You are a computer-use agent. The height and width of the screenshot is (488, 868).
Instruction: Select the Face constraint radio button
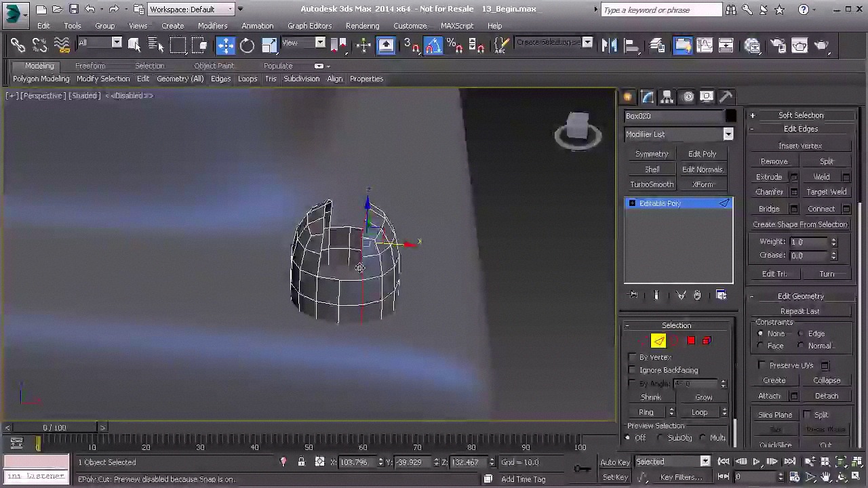tap(760, 346)
